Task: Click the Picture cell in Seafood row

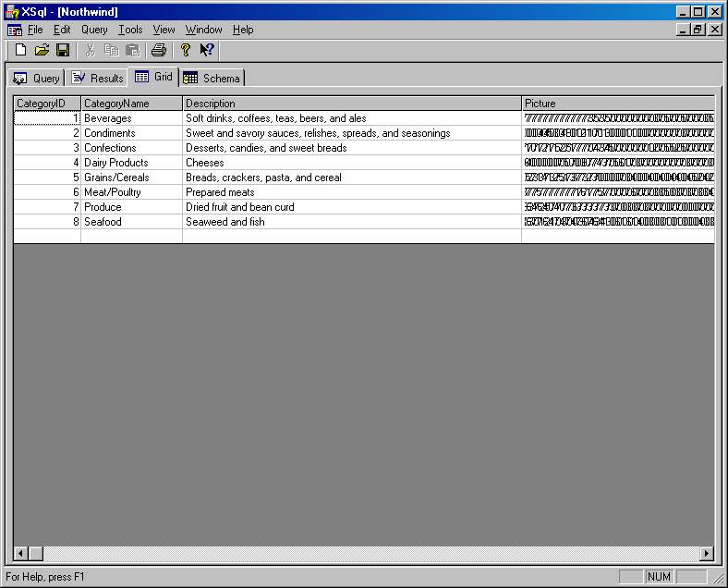Action: click(x=618, y=222)
